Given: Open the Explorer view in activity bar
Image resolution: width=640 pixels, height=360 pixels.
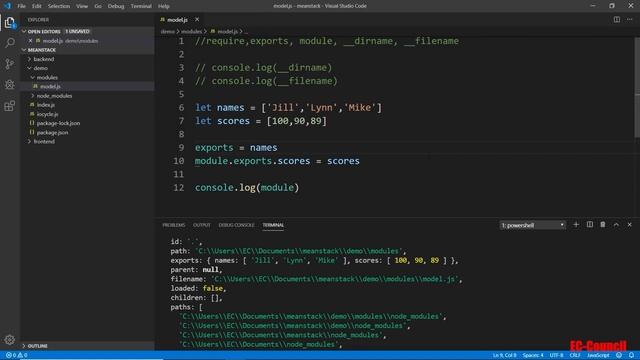Looking at the screenshot, I should tap(10, 22).
